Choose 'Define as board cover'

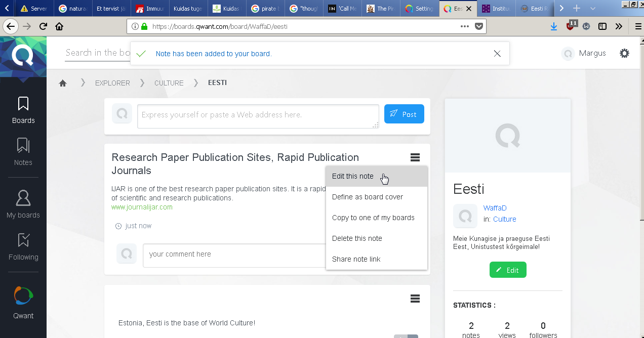pos(377,197)
